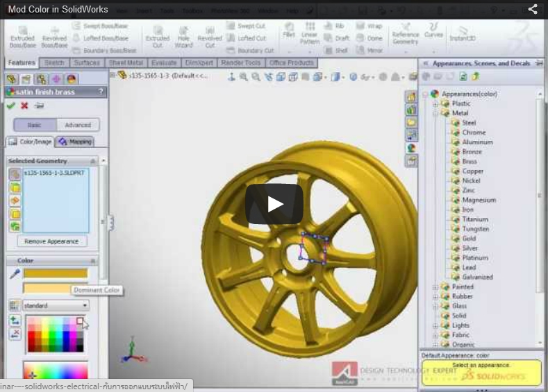
Task: Share the video using the share icon
Action: coord(533,9)
